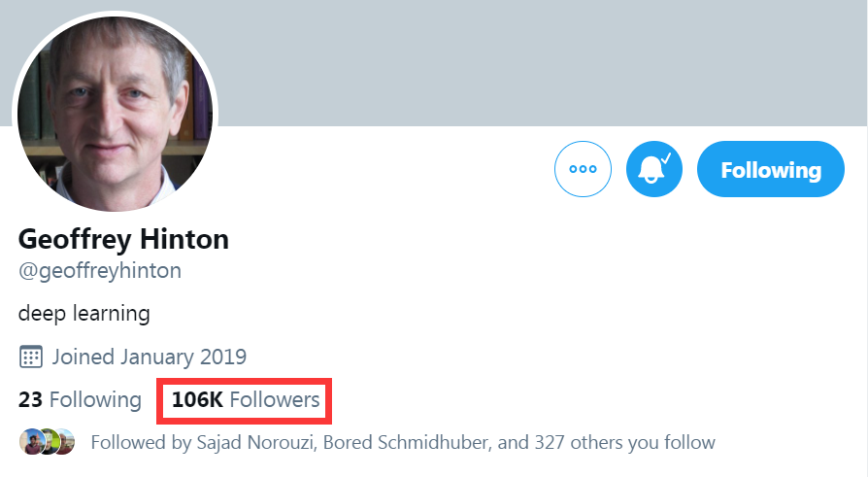Open Geoffrey Hinton's profile photo

coord(115,109)
